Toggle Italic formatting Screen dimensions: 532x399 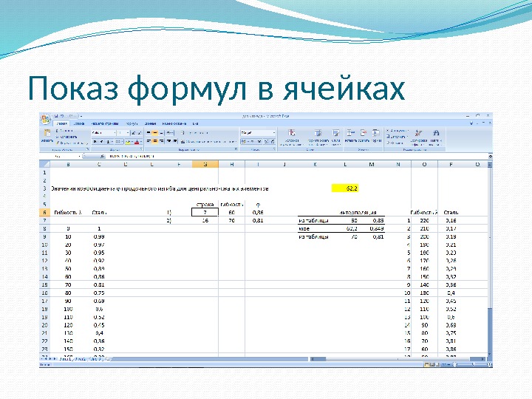[x=101, y=141]
